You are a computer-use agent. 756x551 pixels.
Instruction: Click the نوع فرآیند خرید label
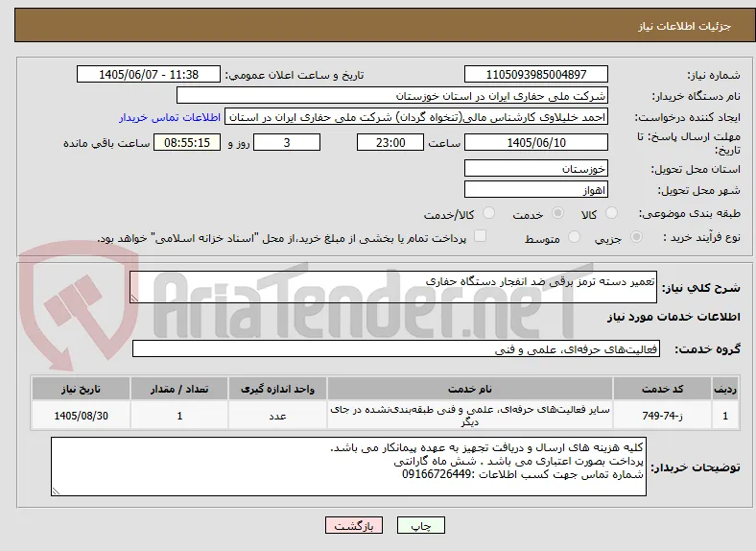click(x=702, y=237)
